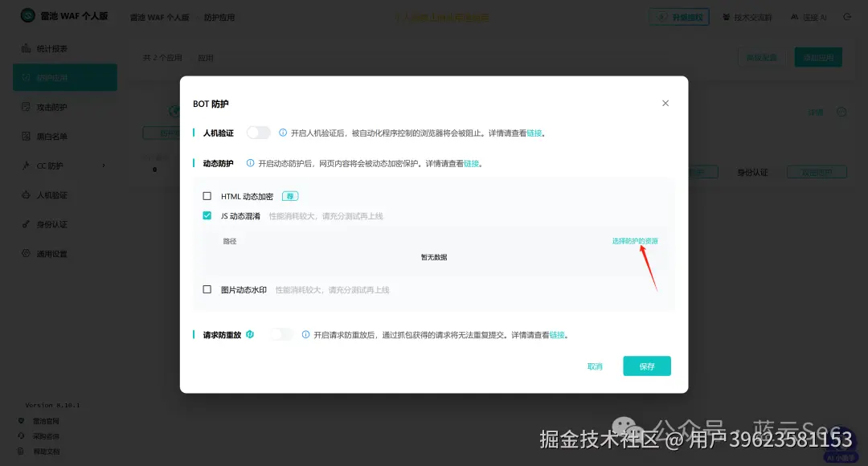Click the CC 防护 sidebar icon
868x466 pixels.
pos(26,165)
